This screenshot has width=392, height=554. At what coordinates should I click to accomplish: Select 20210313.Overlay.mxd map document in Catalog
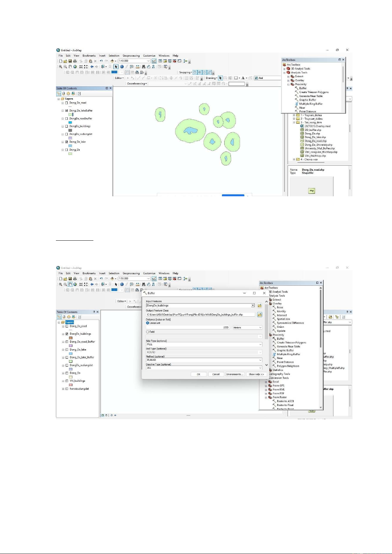(317, 126)
